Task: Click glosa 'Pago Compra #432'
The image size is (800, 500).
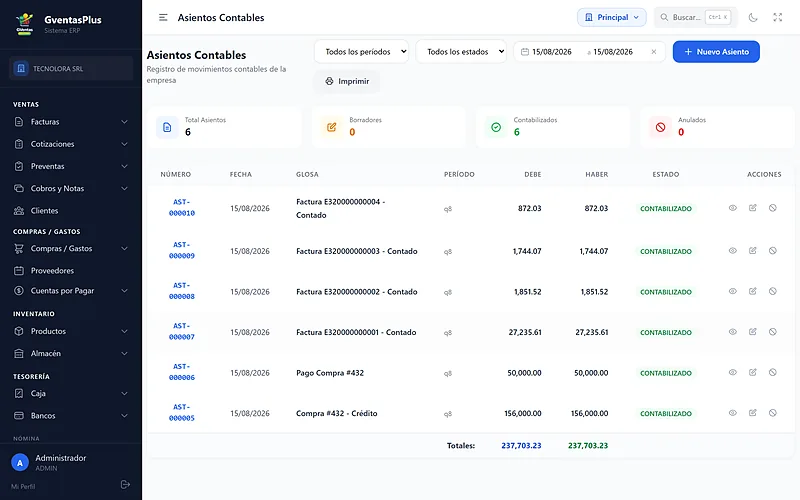Action: [x=330, y=373]
